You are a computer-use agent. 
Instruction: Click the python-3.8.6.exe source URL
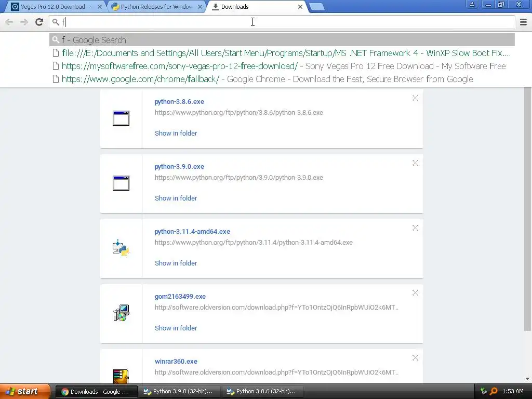pos(239,113)
